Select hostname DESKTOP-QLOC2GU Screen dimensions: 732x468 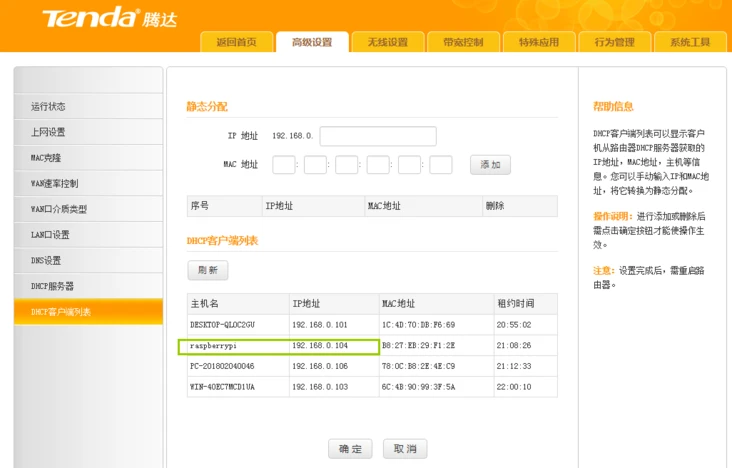[x=222, y=325]
